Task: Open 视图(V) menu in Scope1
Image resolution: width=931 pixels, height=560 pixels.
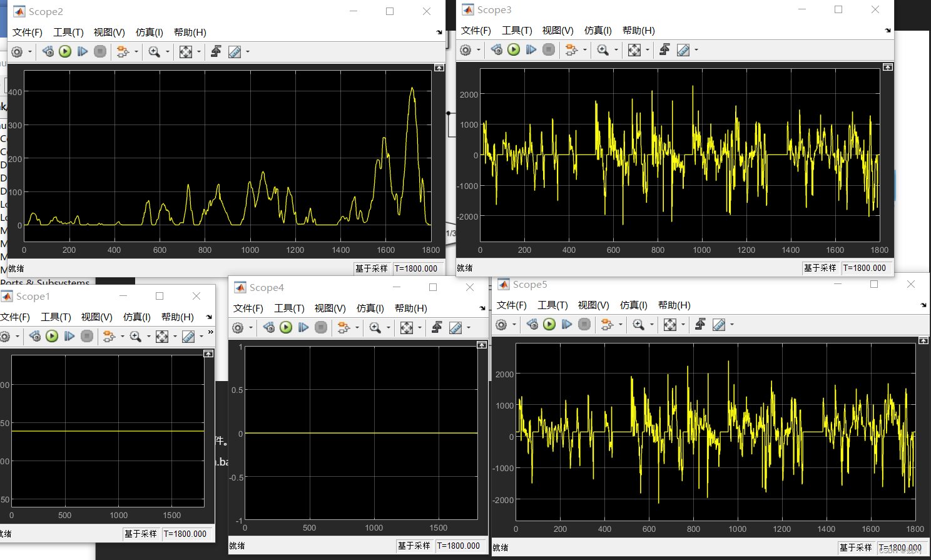Action: [x=96, y=317]
